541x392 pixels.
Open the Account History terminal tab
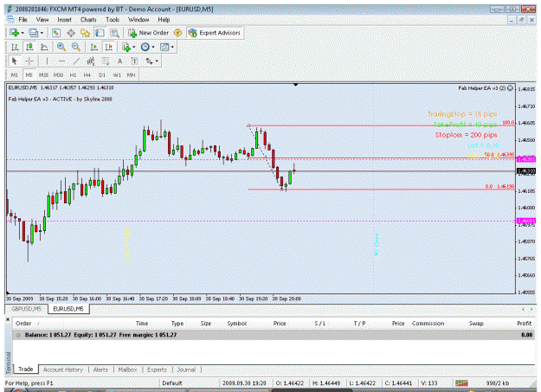pyautogui.click(x=63, y=370)
